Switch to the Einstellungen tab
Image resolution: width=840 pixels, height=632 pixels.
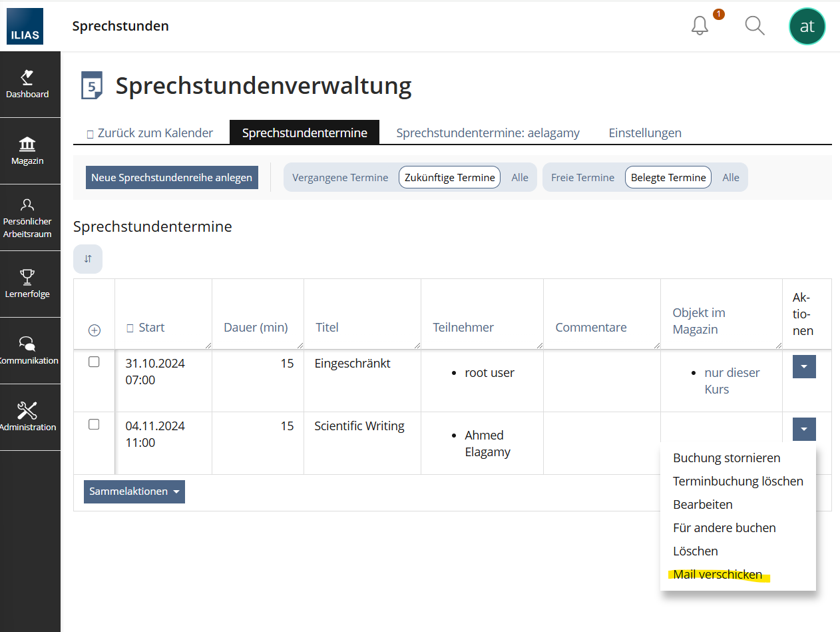pos(644,133)
